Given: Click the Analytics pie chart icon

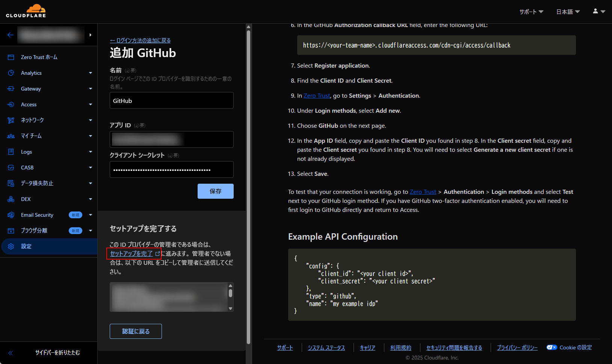Looking at the screenshot, I should coord(11,73).
